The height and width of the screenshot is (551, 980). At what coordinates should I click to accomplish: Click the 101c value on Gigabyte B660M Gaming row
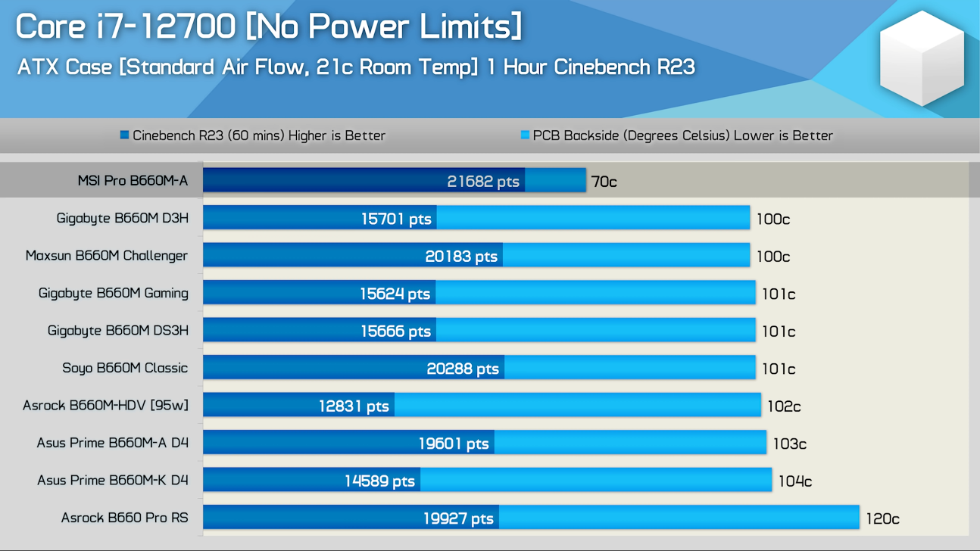pos(779,294)
